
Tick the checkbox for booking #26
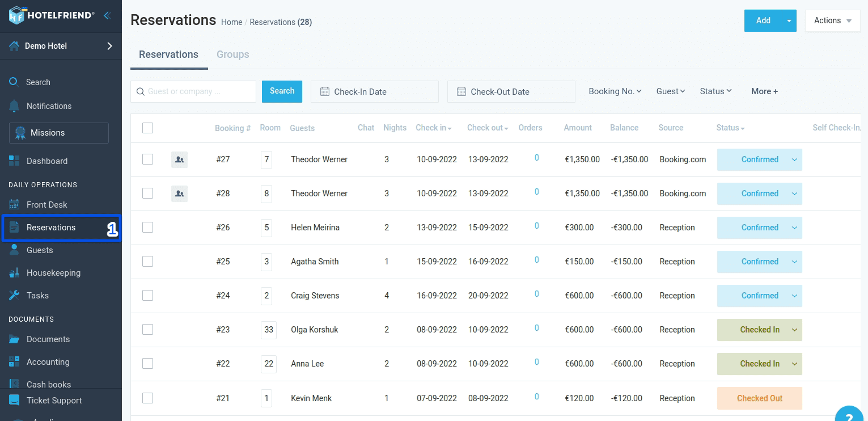pos(147,228)
